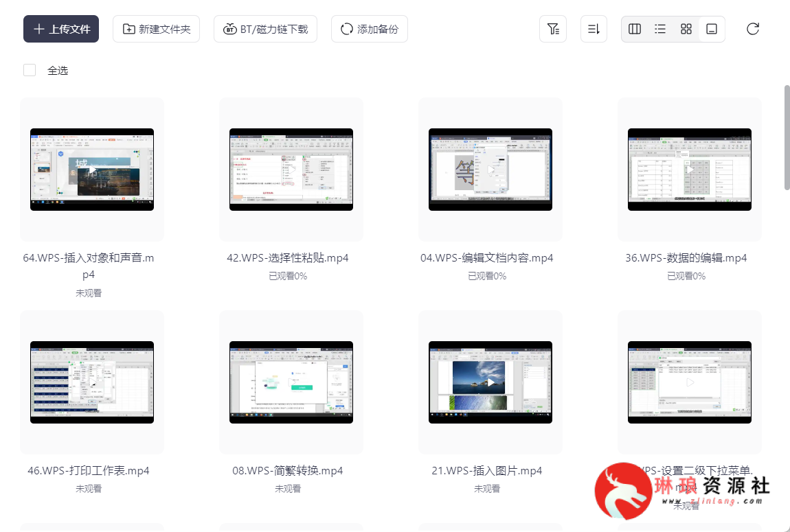Click file name 21.WPS-插入图片.mp4
790x532 pixels.
tap(486, 471)
